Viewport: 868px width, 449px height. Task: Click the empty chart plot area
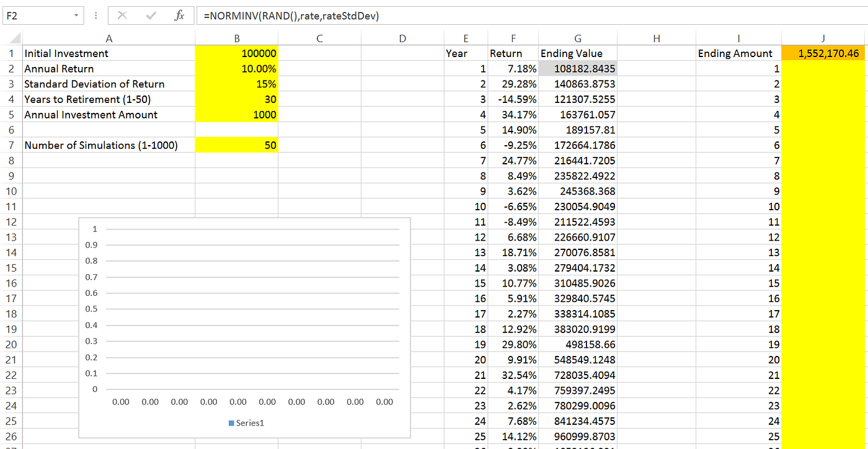[248, 310]
